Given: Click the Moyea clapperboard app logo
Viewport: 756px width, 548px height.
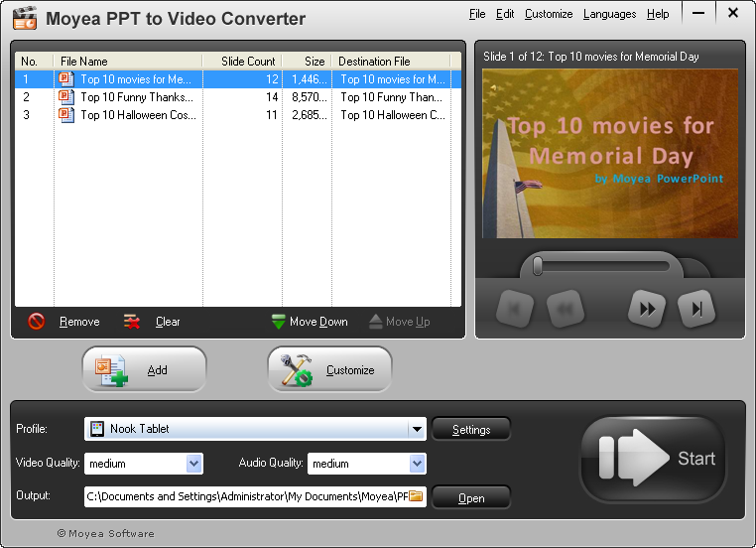Looking at the screenshot, I should point(25,18).
